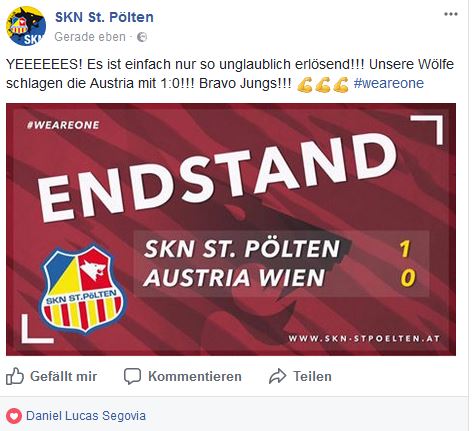472x431 pixels.
Task: Open Daniel Lucas Segovia's profile
Action: (x=86, y=416)
